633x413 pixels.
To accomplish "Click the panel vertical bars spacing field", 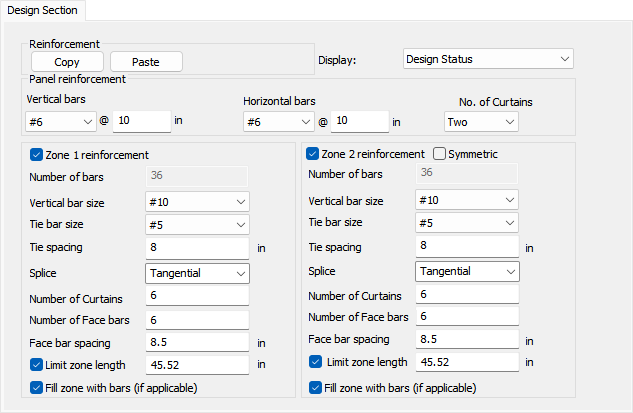I will (x=141, y=121).
